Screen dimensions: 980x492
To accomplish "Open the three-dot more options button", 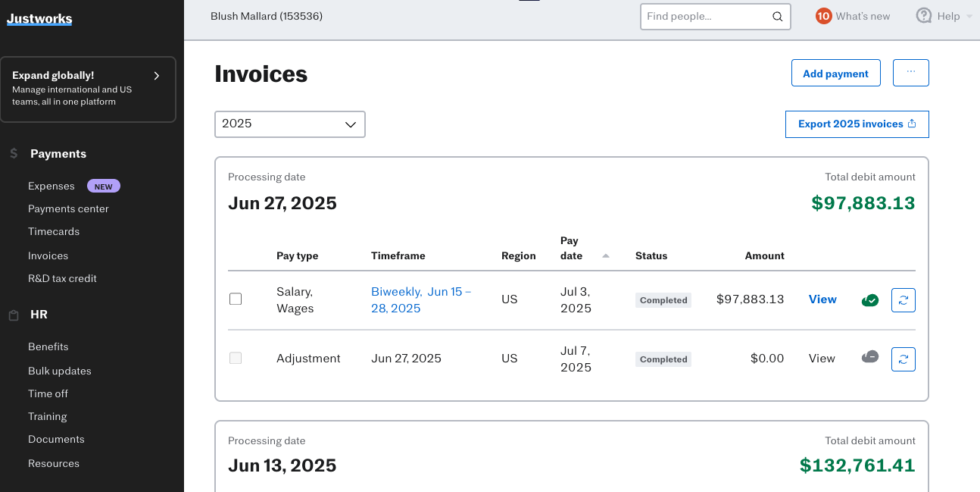I will [x=910, y=73].
